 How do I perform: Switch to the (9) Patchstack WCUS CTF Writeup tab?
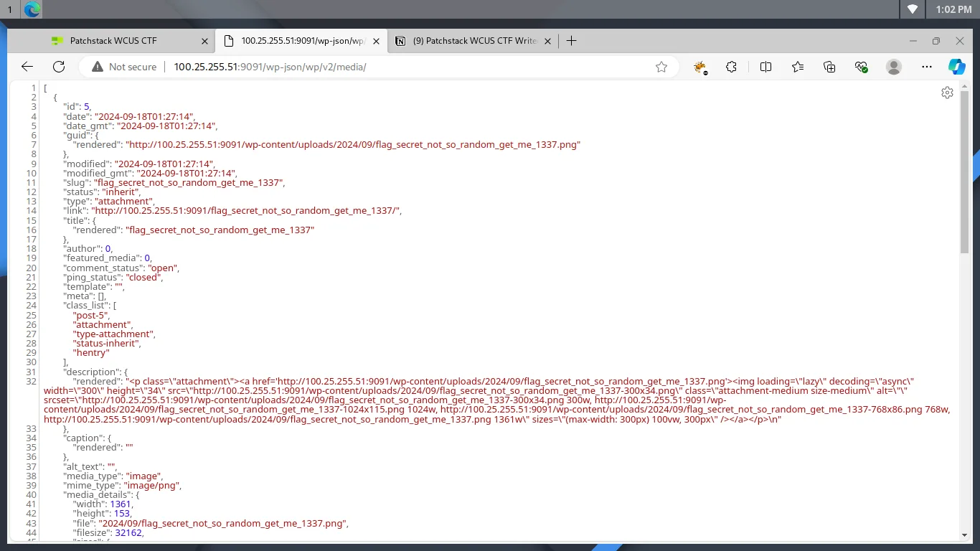(x=473, y=41)
